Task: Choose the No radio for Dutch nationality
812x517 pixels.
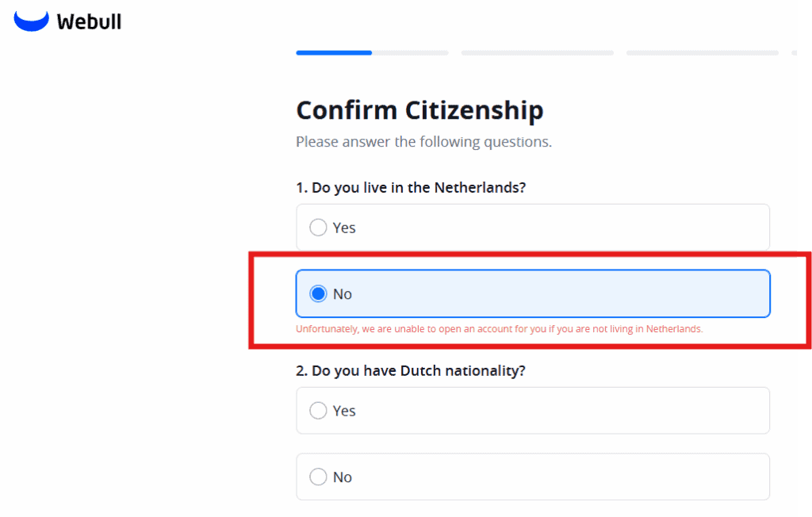Action: [318, 477]
